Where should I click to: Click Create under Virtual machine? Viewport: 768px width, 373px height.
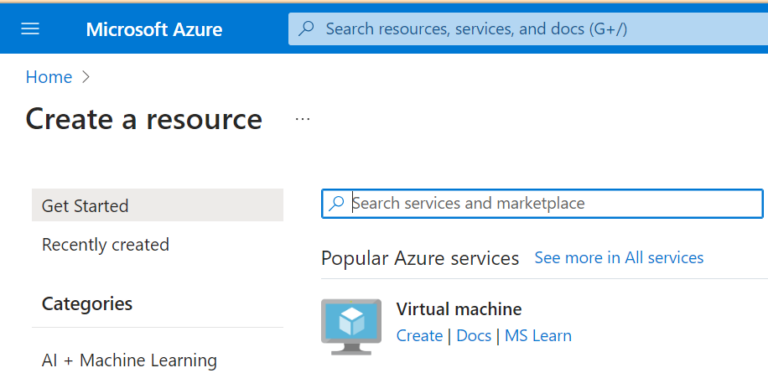[419, 336]
